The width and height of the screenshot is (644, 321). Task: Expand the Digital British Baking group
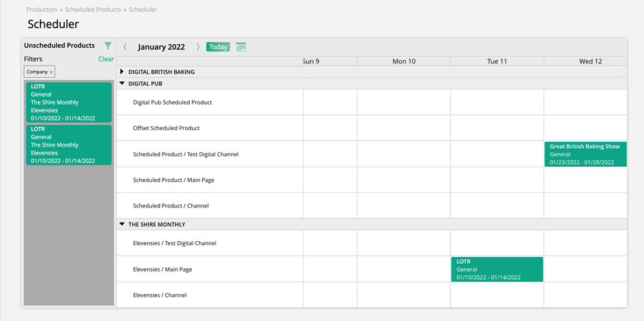coord(122,72)
